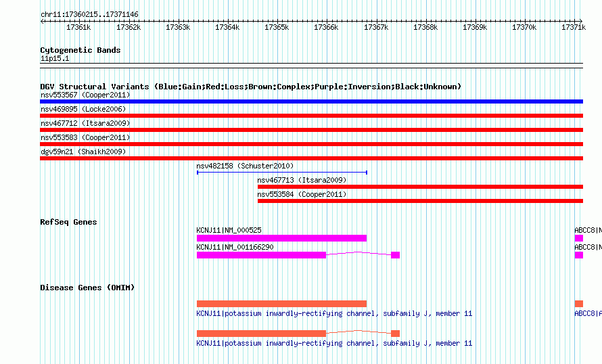602x364 pixels.
Task: Click the red loss bar under nsv469895
Action: (311, 116)
